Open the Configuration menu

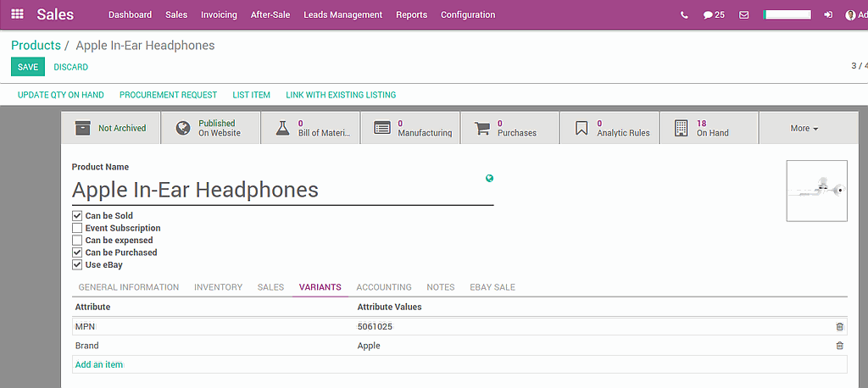pyautogui.click(x=467, y=14)
